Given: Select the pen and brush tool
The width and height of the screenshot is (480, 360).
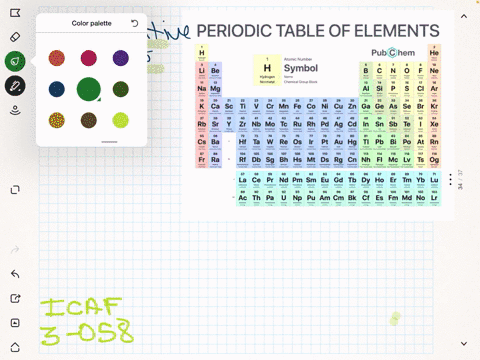Looking at the screenshot, I should (x=15, y=86).
